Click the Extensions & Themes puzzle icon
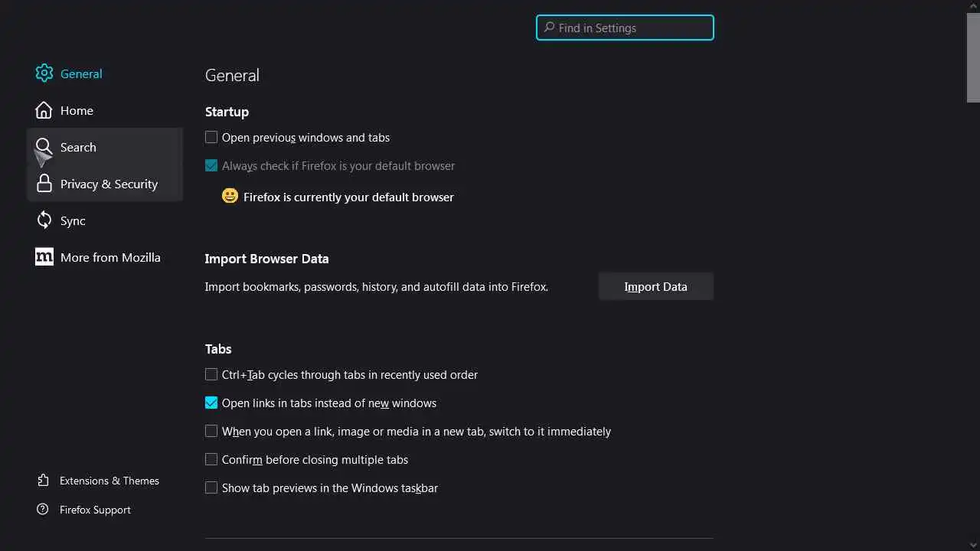The image size is (980, 551). pos(43,481)
